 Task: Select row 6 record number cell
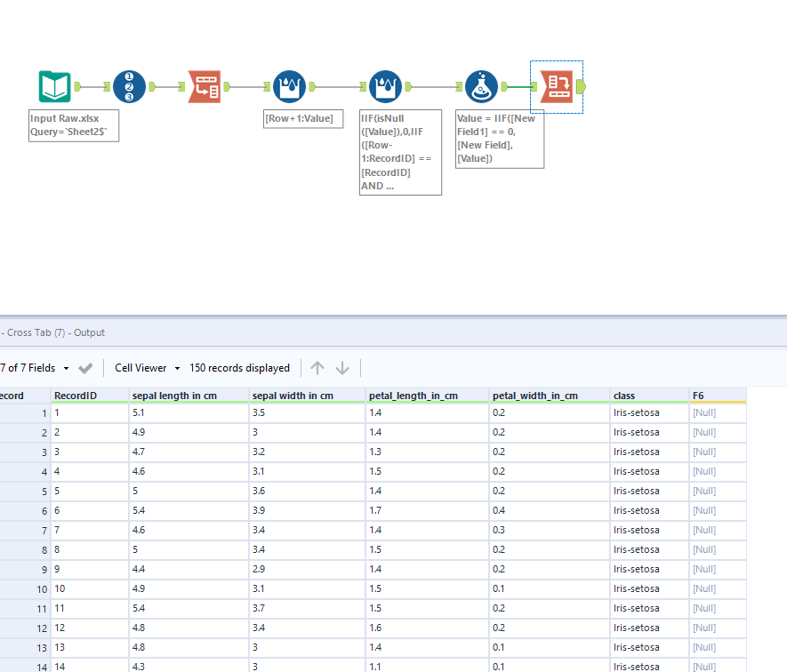(25, 511)
